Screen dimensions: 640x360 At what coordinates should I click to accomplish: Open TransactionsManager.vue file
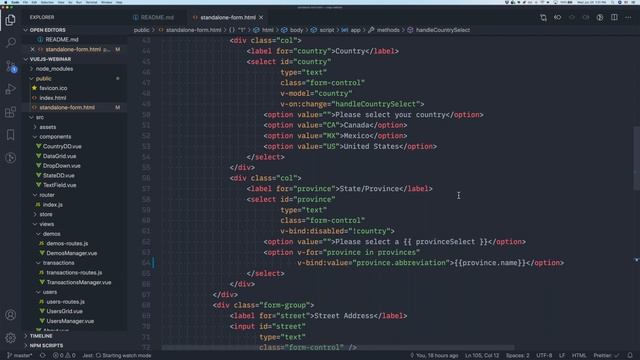pos(78,282)
